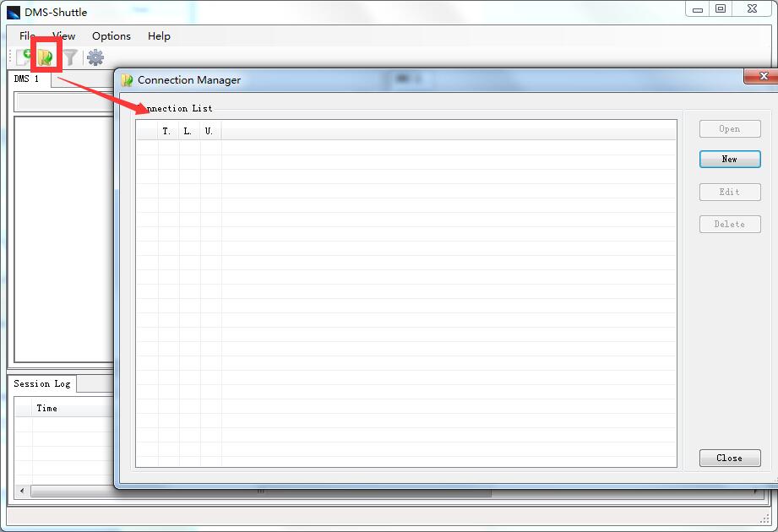The image size is (778, 532).
Task: Minimize the DMS-Shuttle main window
Action: click(x=698, y=9)
